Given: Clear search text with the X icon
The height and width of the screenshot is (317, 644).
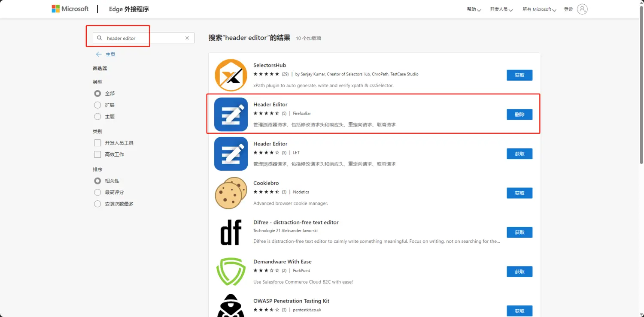Looking at the screenshot, I should coord(187,38).
